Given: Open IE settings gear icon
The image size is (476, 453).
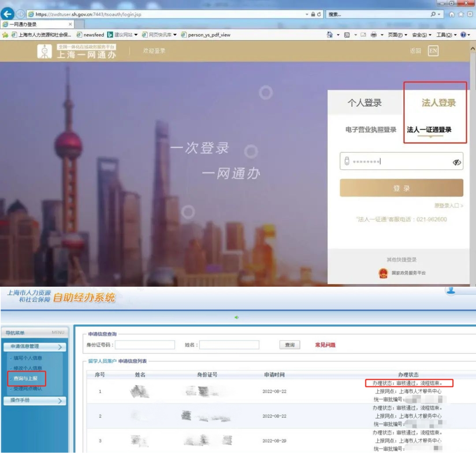Looking at the screenshot, I should [470, 14].
